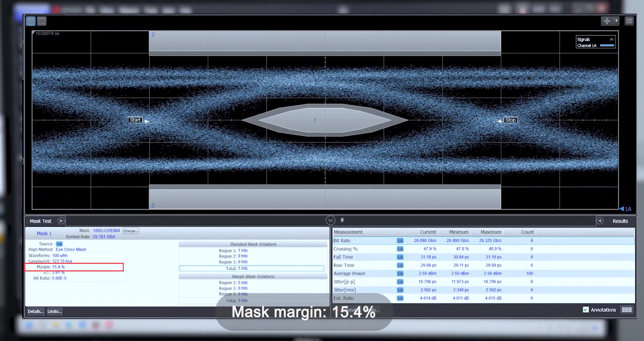Open the Details... button in Mask Test

(35, 311)
